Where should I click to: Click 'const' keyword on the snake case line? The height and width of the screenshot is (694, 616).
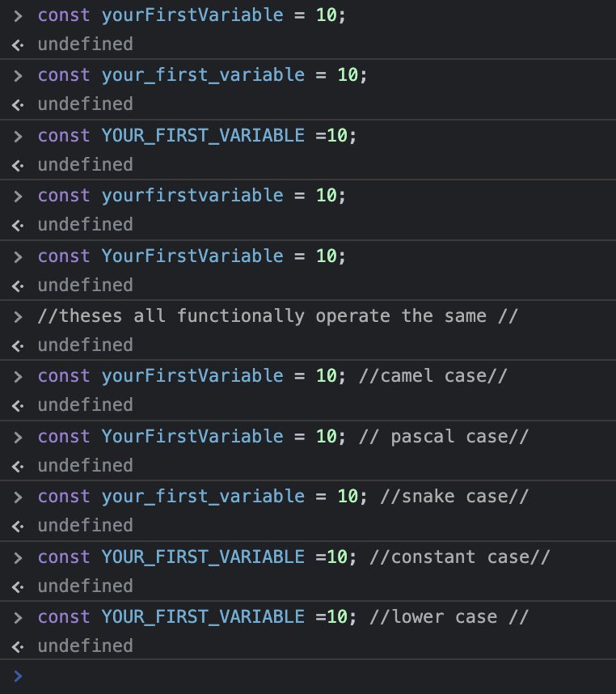(64, 496)
